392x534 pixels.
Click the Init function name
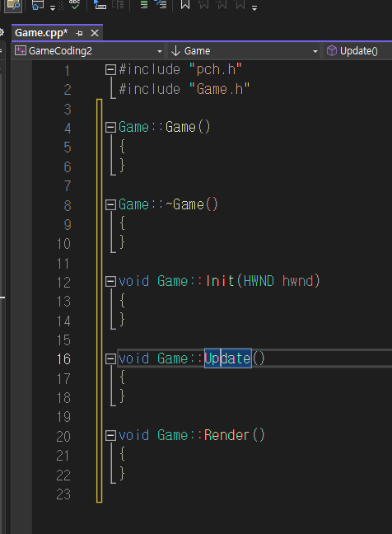tap(220, 281)
